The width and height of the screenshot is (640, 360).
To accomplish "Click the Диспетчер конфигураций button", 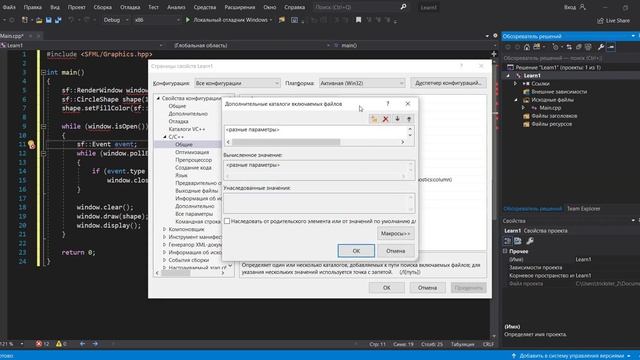I will click(x=448, y=83).
